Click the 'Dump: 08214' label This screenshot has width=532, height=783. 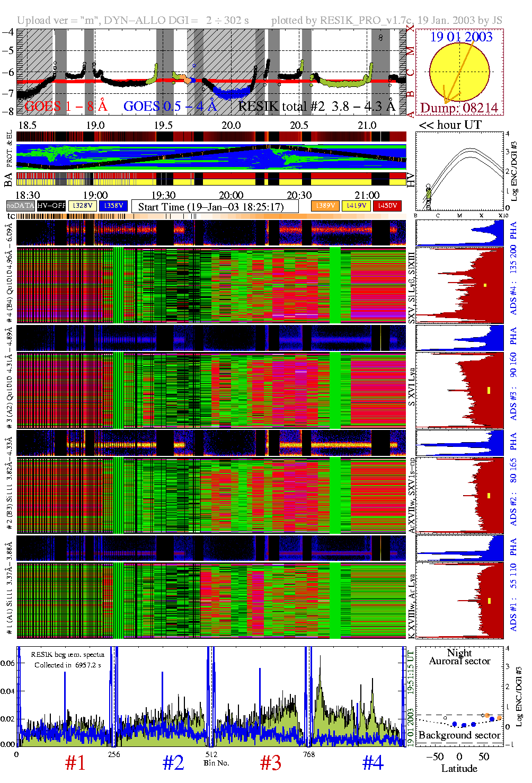click(x=459, y=108)
